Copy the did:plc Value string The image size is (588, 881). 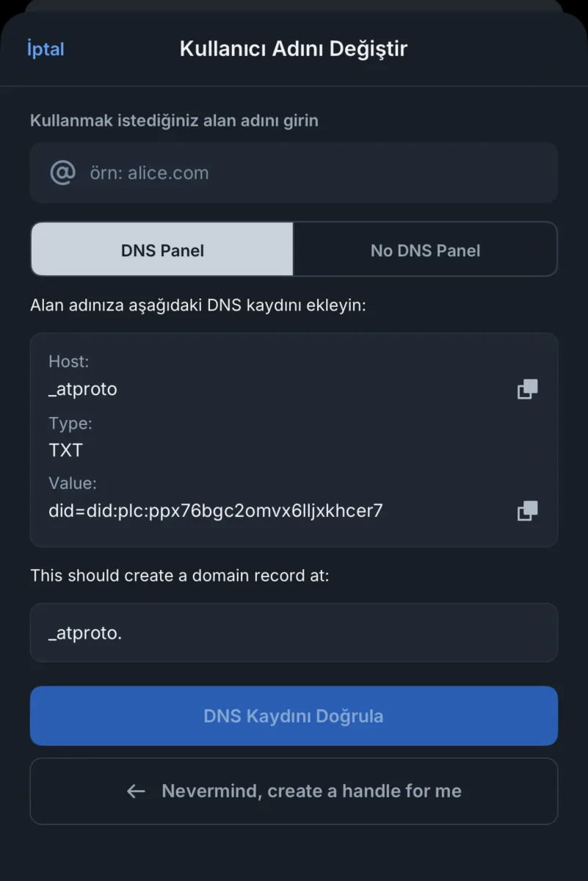pos(527,510)
